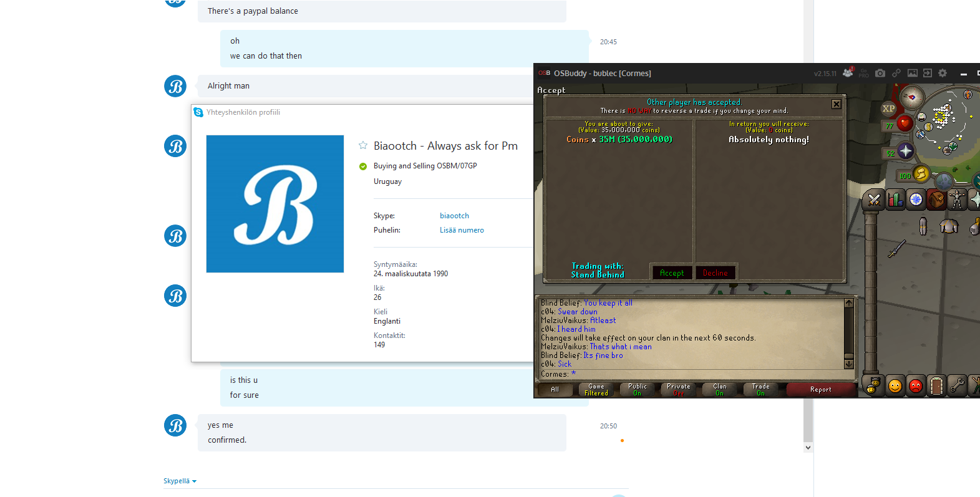Open the Friends List faces tab
This screenshot has width=980, height=497.
coord(874,387)
